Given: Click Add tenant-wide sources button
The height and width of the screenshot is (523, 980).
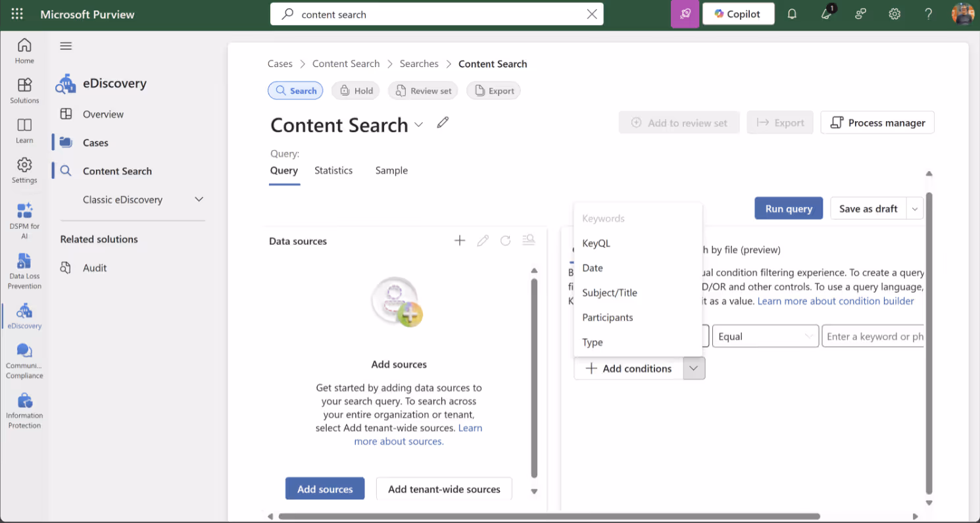Looking at the screenshot, I should click(444, 489).
